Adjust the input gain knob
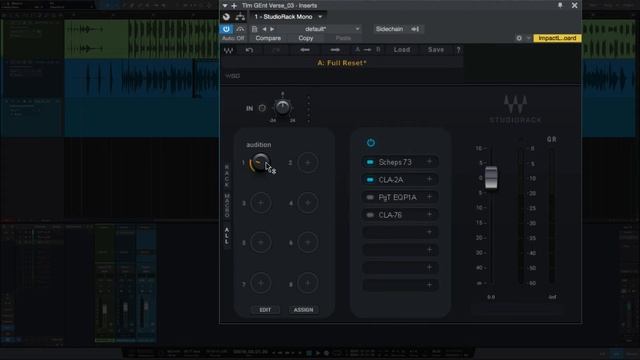This screenshot has height=360, width=640. (282, 107)
